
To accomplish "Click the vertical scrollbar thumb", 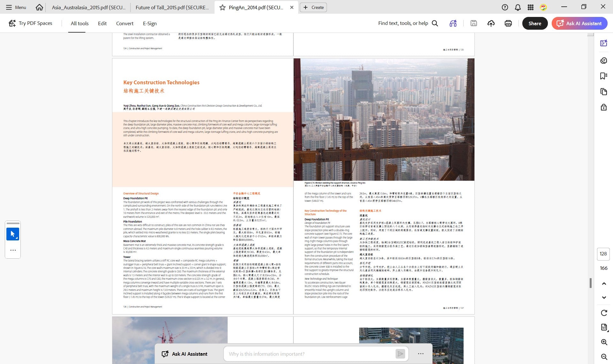I will 590,283.
